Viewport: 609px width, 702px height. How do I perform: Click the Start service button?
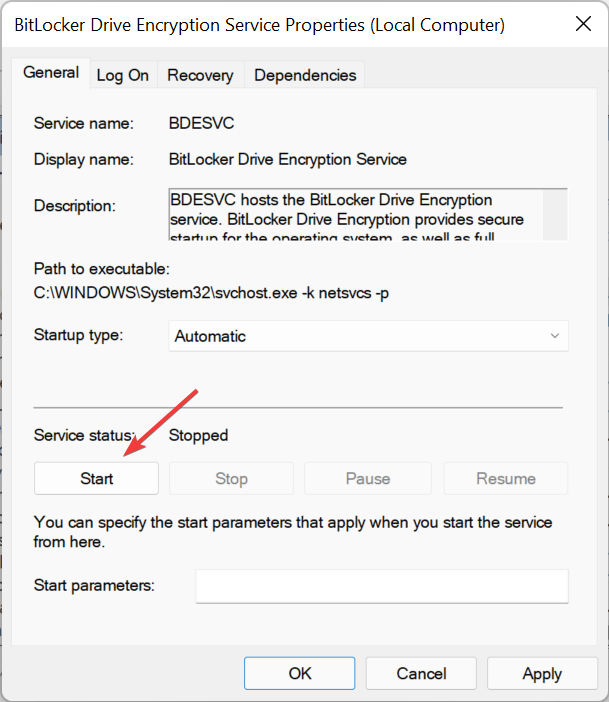coord(97,479)
